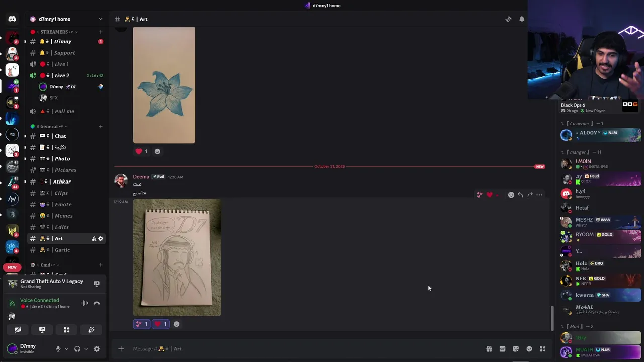Toggle red heart reaction under D7 sketch

coord(160,324)
